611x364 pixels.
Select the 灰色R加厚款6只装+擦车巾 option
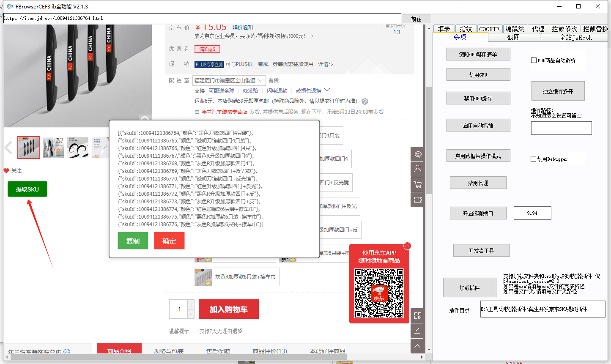pos(237,277)
